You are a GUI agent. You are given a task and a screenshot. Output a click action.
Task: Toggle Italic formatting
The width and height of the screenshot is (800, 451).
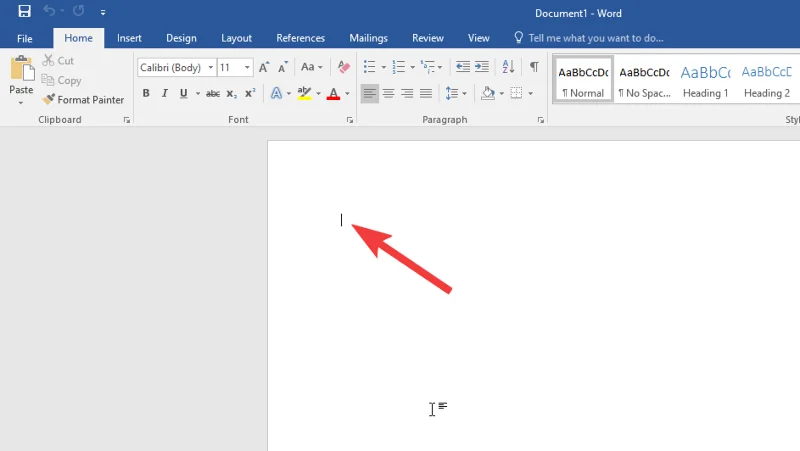point(165,94)
